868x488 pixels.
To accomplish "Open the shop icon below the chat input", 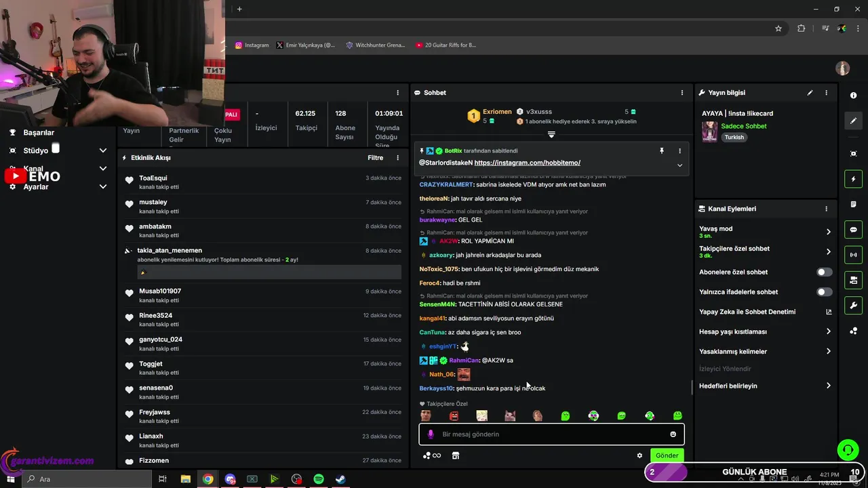I will 456,455.
